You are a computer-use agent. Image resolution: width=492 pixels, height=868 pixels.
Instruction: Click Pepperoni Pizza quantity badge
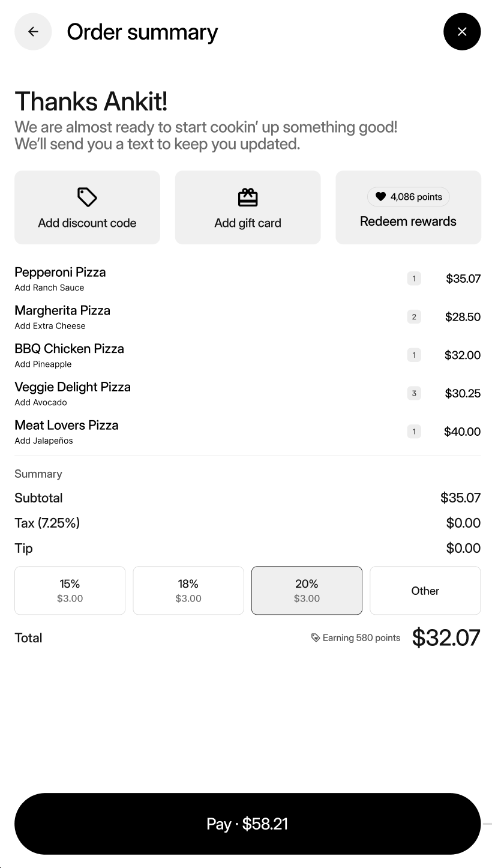tap(414, 279)
